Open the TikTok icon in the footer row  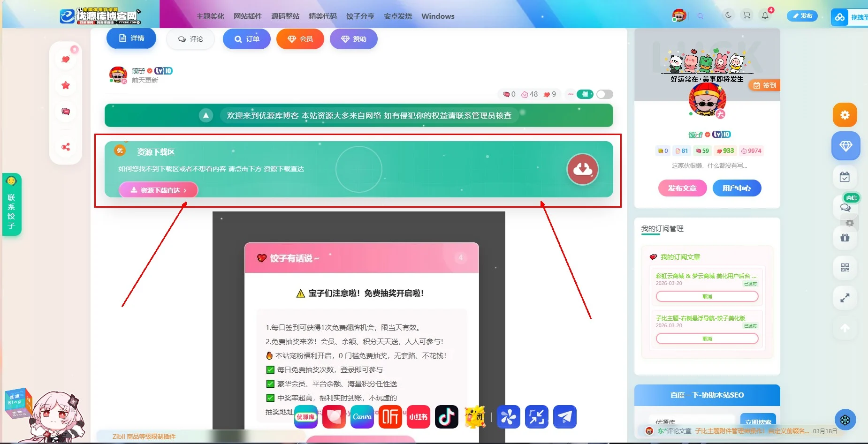(x=446, y=416)
